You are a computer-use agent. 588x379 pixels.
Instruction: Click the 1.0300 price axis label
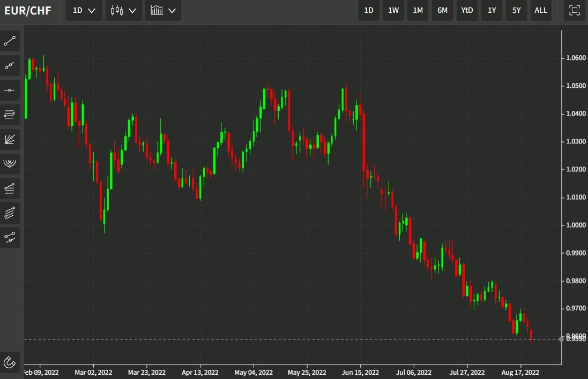[576, 141]
